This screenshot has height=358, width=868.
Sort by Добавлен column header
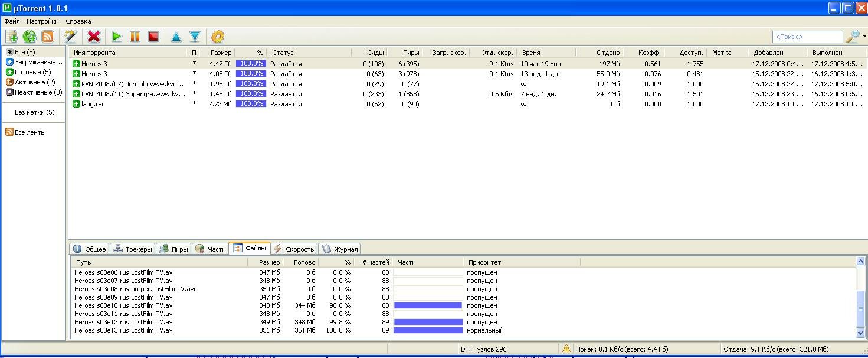(777, 53)
